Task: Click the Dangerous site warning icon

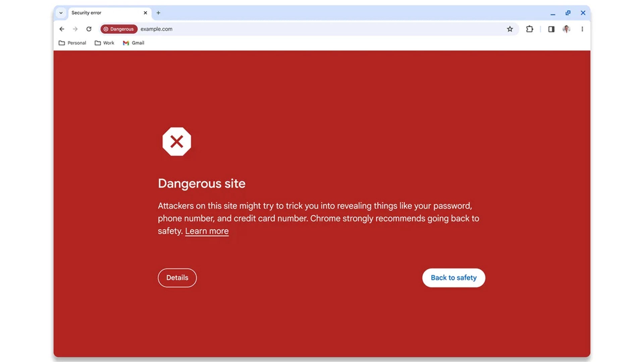Action: 176,141
